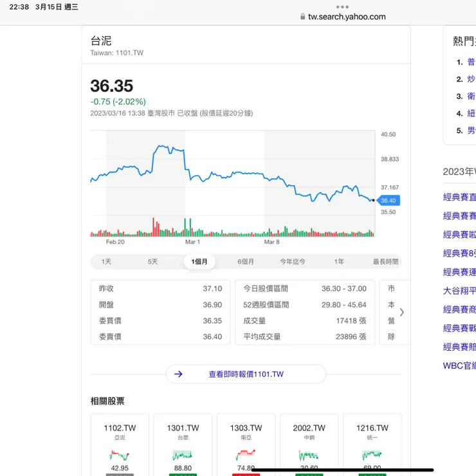Click the 平均成交量 23896 張 row
The width and height of the screenshot is (476, 476).
click(x=305, y=336)
